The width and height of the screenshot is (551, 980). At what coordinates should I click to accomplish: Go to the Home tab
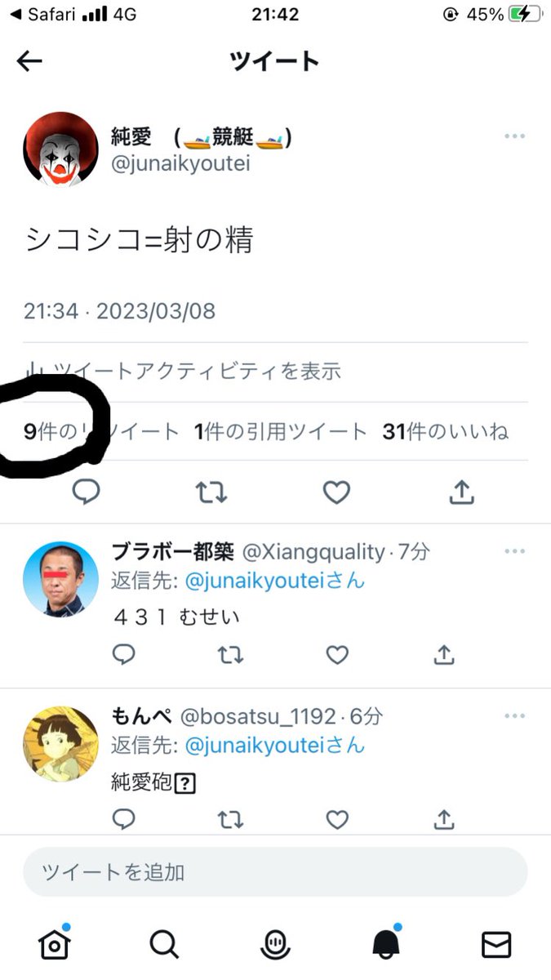pyautogui.click(x=54, y=943)
